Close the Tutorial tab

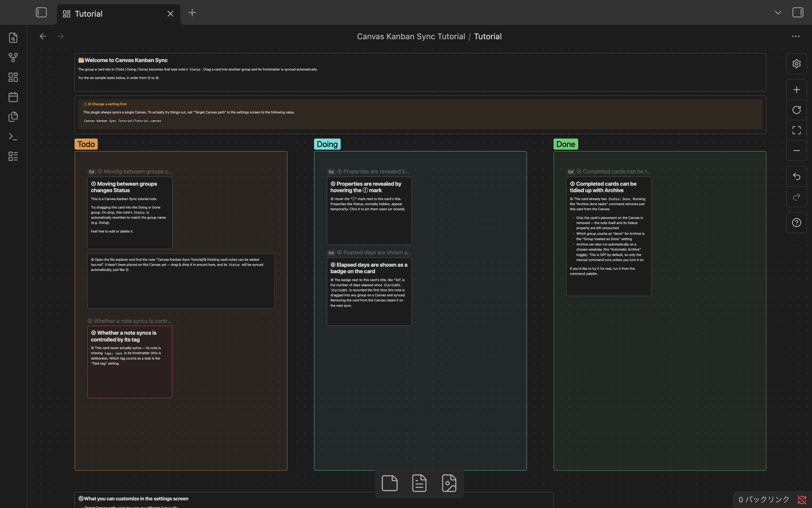point(171,14)
